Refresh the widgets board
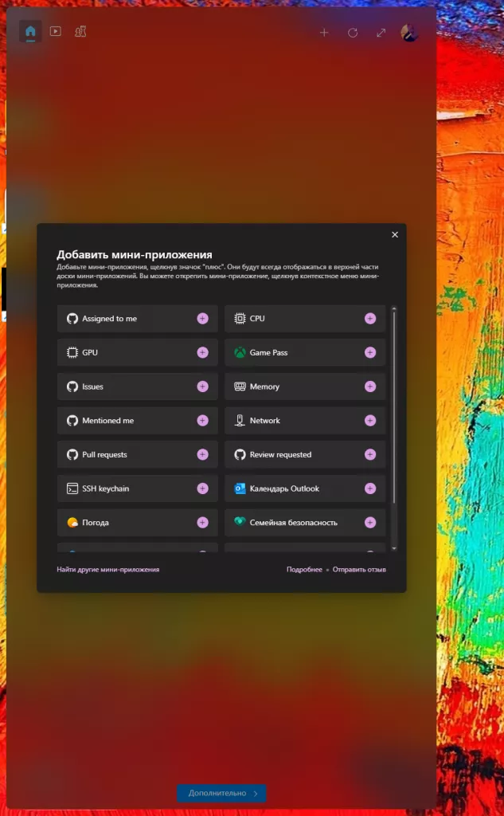Screen dimensions: 504x816 (353, 33)
